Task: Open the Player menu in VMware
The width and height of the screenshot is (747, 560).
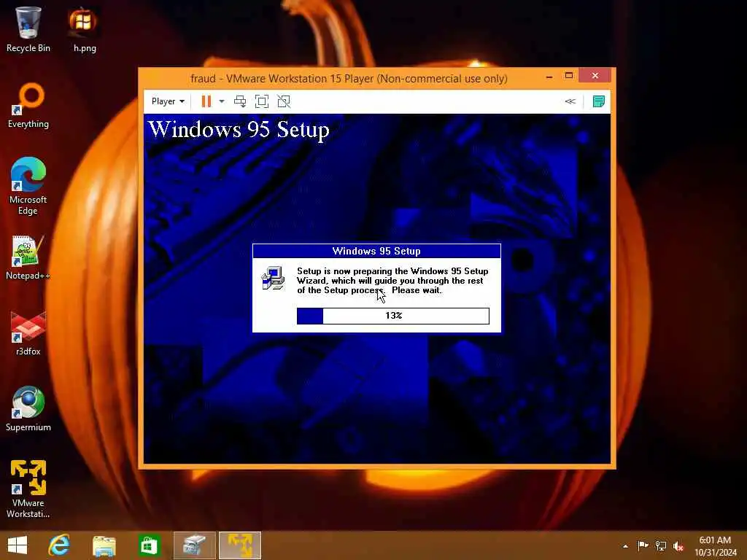Action: coord(168,101)
